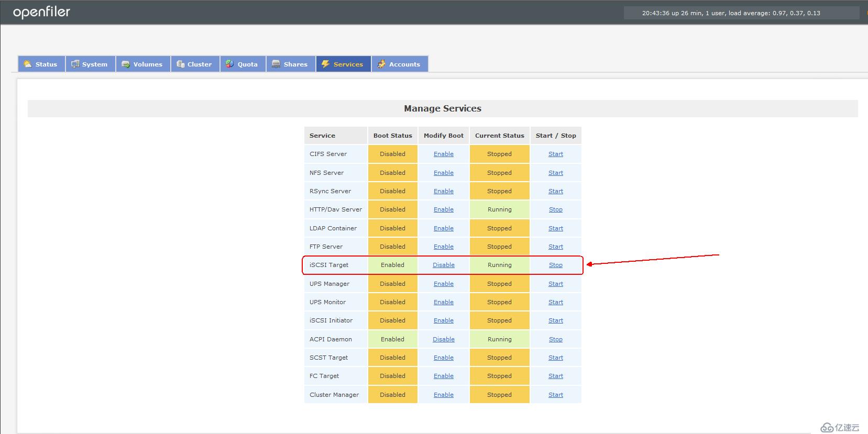Click the Modify Boot column header

coord(444,136)
